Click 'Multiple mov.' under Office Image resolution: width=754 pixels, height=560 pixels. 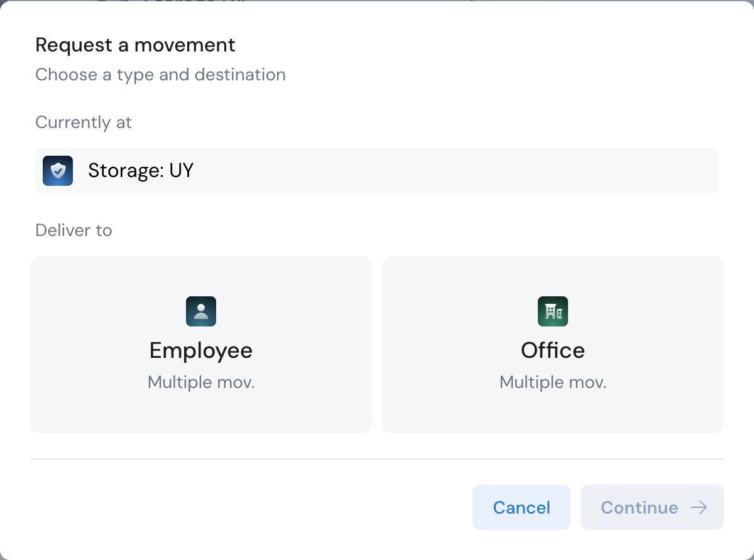(x=553, y=382)
